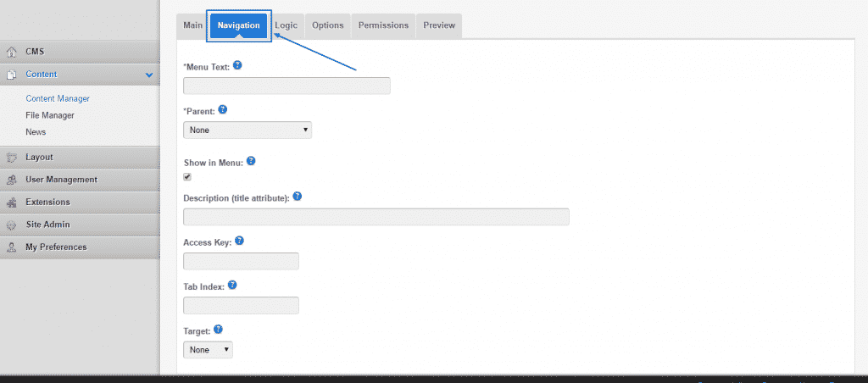Image resolution: width=868 pixels, height=383 pixels.
Task: Open the Logic tab
Action: 287,25
